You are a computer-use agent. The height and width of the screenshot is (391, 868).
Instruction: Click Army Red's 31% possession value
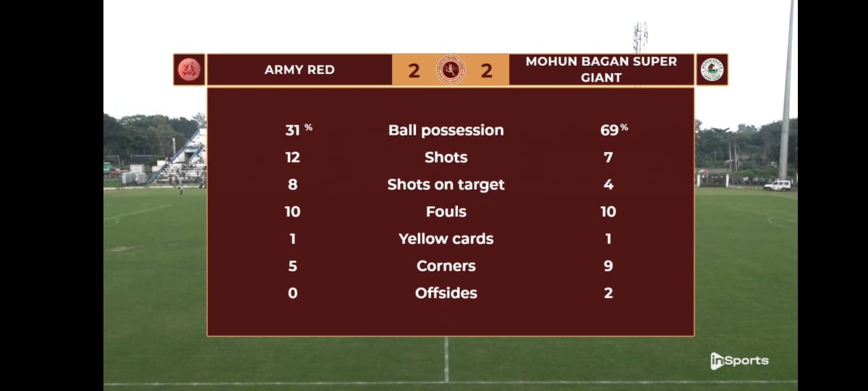(296, 130)
